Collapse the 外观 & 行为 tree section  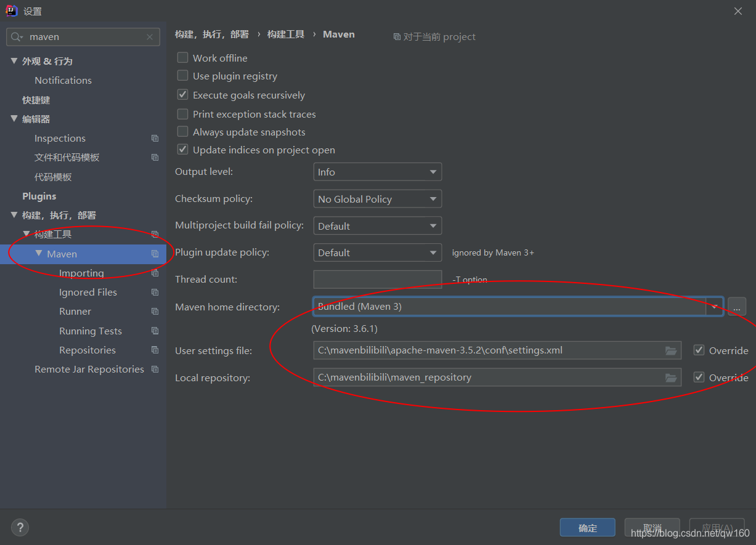(x=14, y=61)
